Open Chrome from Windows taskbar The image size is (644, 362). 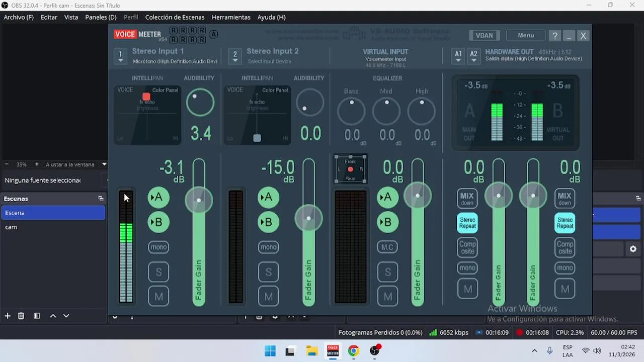[353, 350]
